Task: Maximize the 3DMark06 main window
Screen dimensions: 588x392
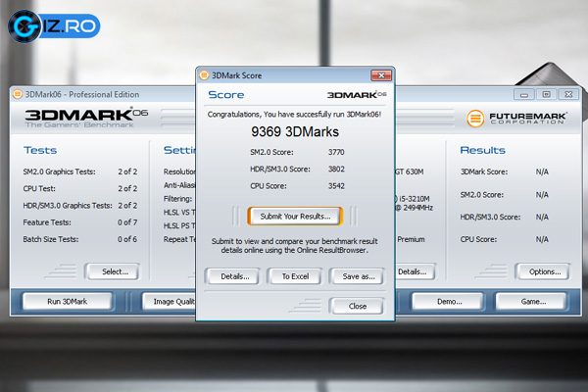Action: 547,94
